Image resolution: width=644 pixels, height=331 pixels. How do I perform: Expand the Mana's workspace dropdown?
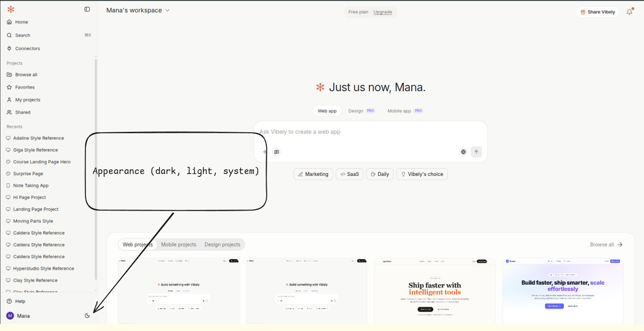[x=138, y=10]
